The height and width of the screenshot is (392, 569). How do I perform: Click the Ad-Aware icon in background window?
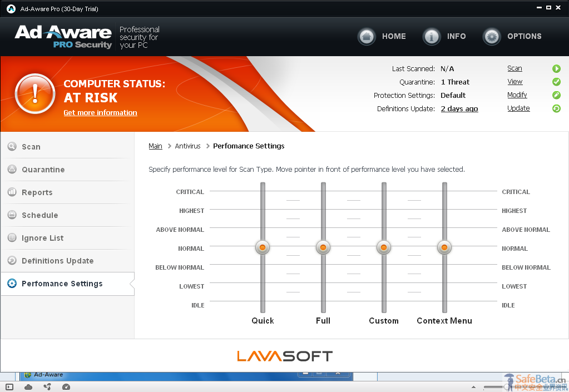click(x=28, y=375)
